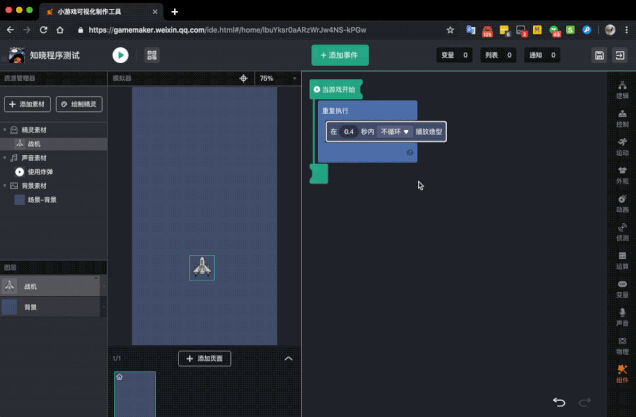Select the page thumbnail with home icon
The width and height of the screenshot is (636, 417).
(135, 393)
